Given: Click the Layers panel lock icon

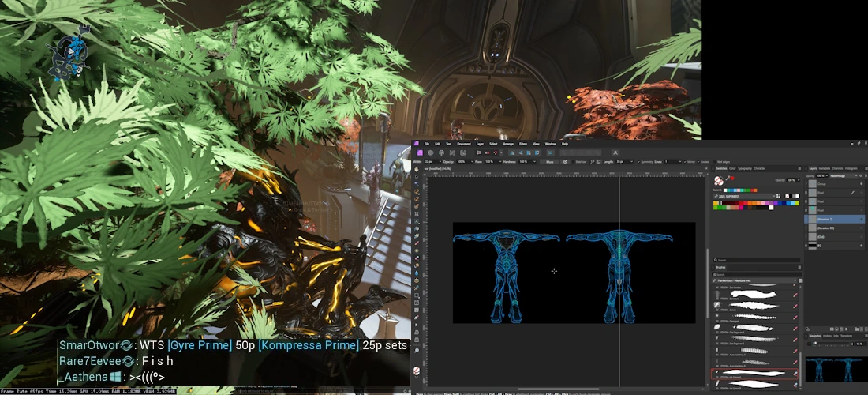Looking at the screenshot, I should (x=866, y=175).
